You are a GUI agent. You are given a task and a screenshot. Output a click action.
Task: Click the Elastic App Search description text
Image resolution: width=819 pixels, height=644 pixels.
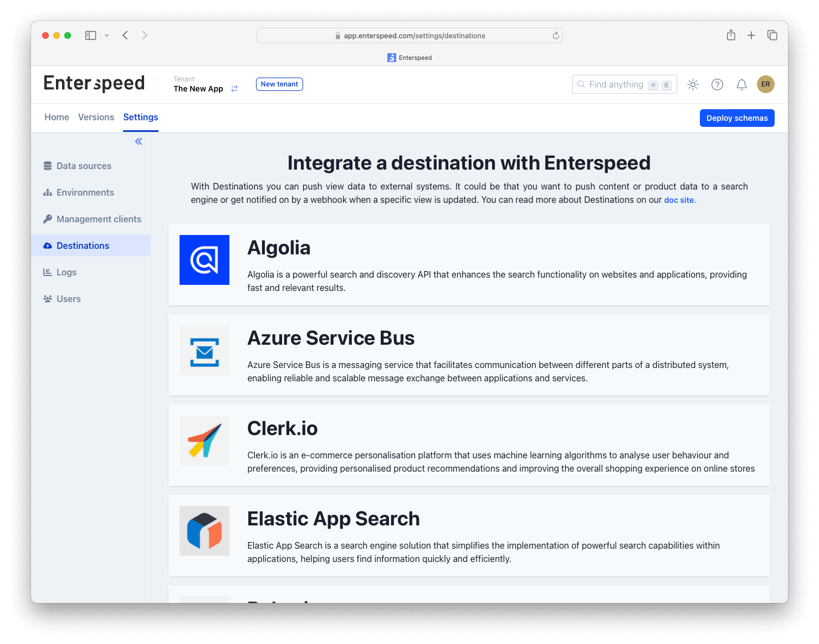click(484, 552)
